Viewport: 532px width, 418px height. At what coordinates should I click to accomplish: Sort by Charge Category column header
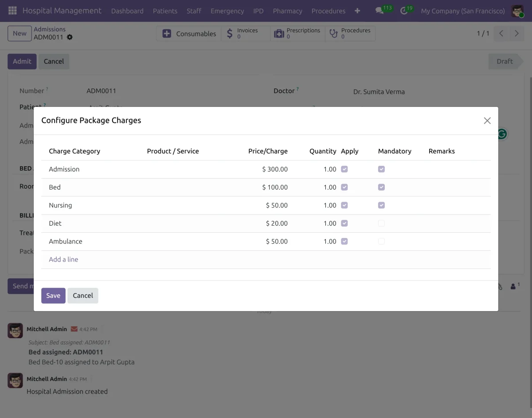point(74,151)
